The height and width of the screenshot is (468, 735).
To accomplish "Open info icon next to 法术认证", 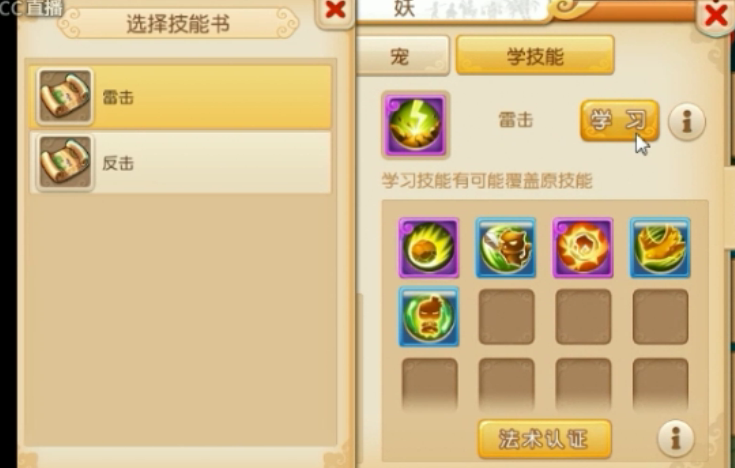I will pos(676,438).
